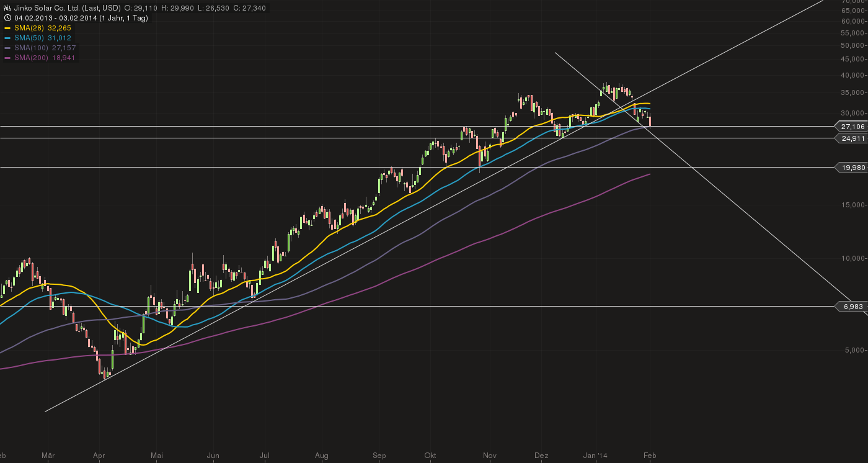Click the 'SMA(100)' indicator label
The height and width of the screenshot is (463, 868).
tap(30, 48)
